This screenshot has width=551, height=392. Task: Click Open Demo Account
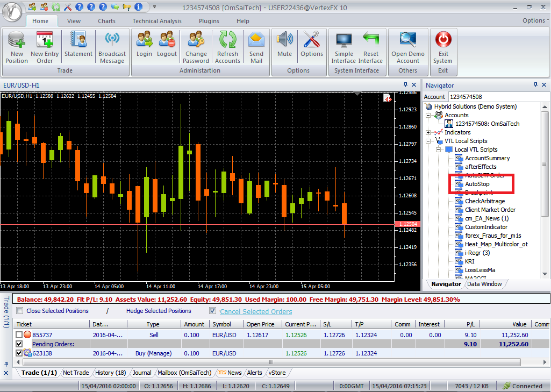[408, 47]
